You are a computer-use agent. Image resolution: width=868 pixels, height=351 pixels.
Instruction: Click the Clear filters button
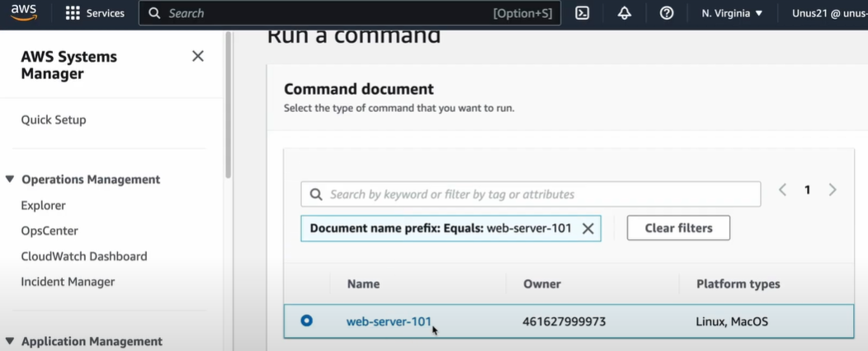[x=678, y=227]
